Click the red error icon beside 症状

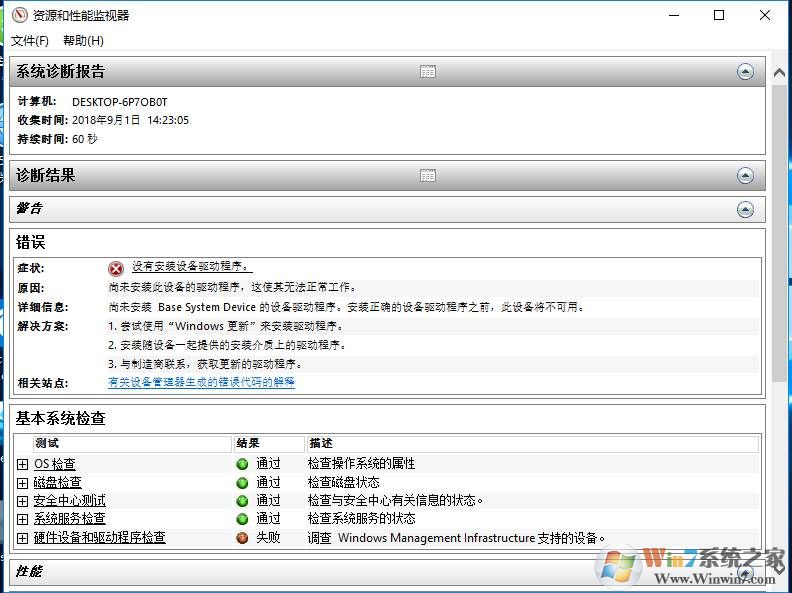(116, 268)
